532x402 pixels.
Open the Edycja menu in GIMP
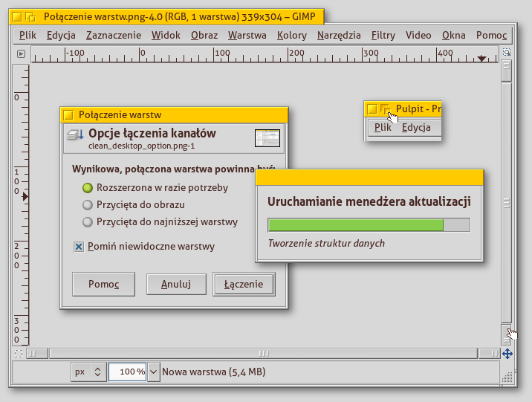tap(61, 35)
